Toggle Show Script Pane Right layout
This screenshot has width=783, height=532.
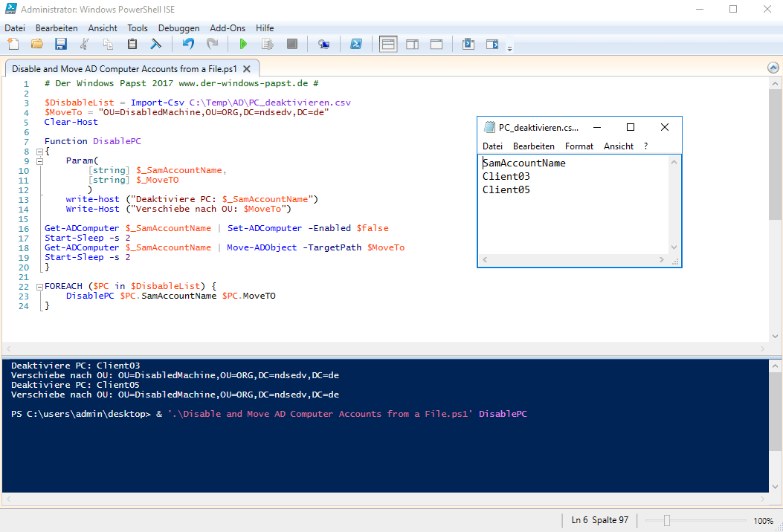coord(412,45)
